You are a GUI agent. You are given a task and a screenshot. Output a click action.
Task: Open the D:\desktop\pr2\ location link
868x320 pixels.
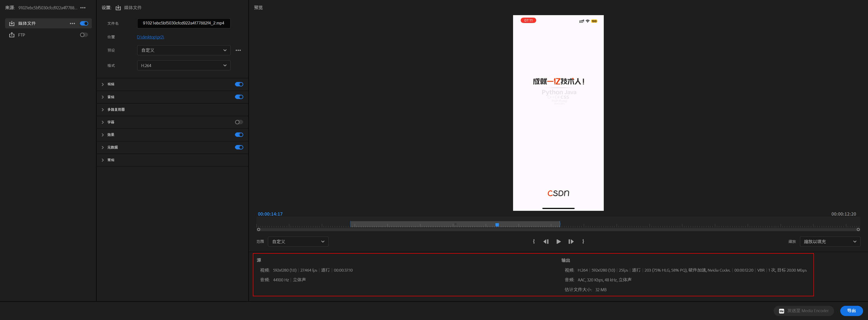150,37
